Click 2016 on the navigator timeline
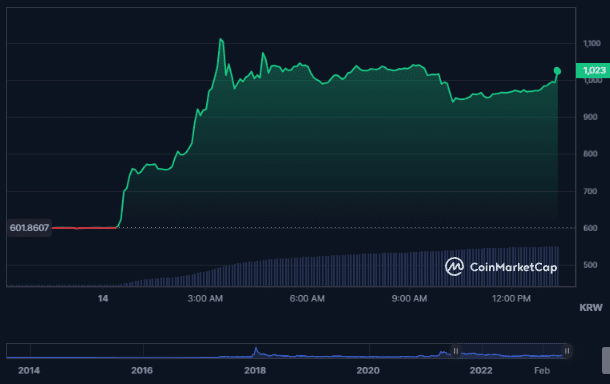The height and width of the screenshot is (384, 610). click(142, 370)
